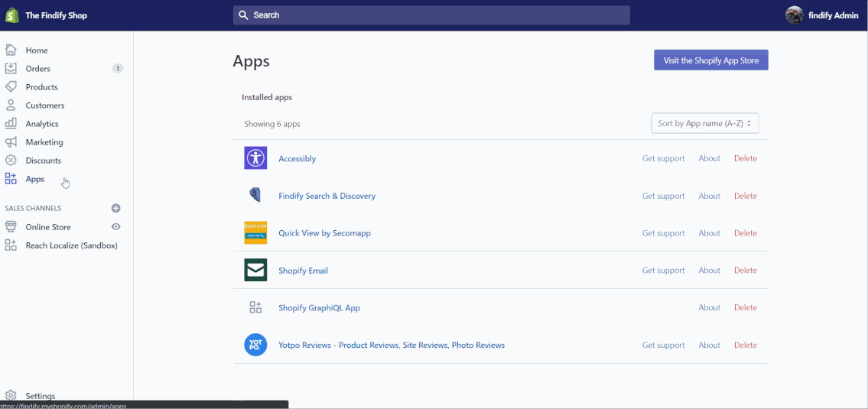Open Customers section
The image size is (868, 409).
coord(45,105)
